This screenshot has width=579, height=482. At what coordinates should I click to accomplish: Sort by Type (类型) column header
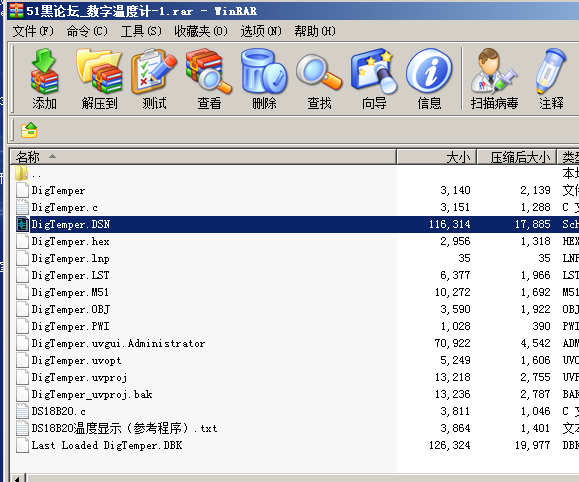(569, 157)
